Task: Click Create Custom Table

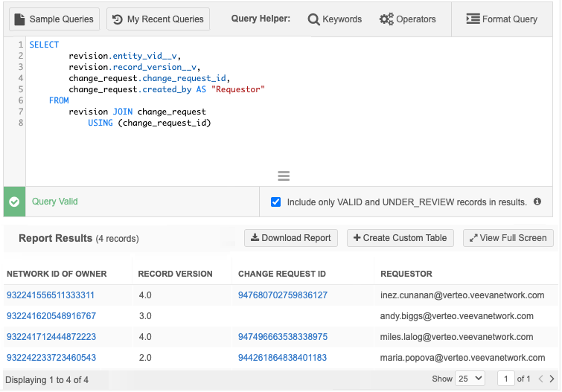Action: click(400, 238)
